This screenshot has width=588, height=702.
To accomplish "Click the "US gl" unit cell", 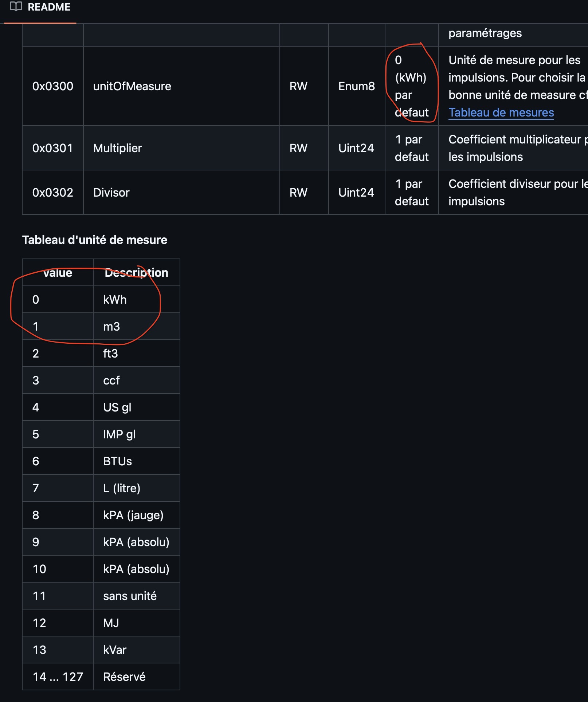I will click(x=117, y=407).
